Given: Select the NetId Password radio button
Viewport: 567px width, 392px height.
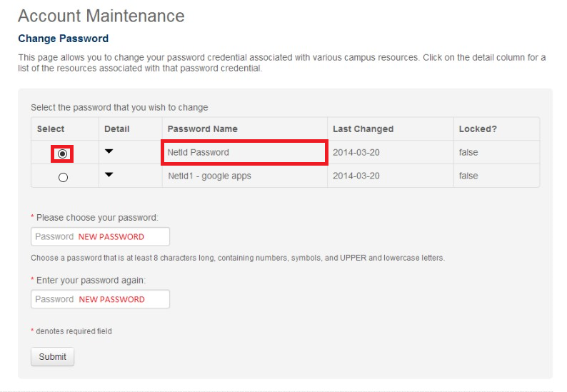Looking at the screenshot, I should tap(63, 154).
